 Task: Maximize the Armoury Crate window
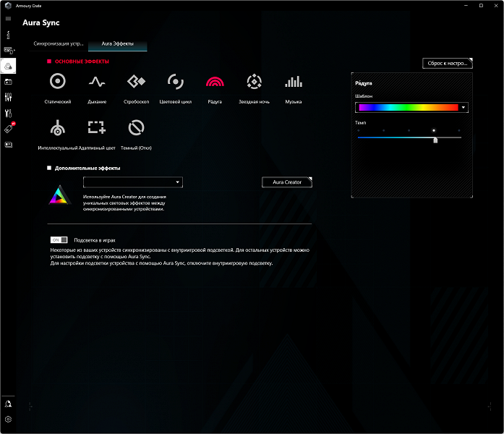click(481, 6)
